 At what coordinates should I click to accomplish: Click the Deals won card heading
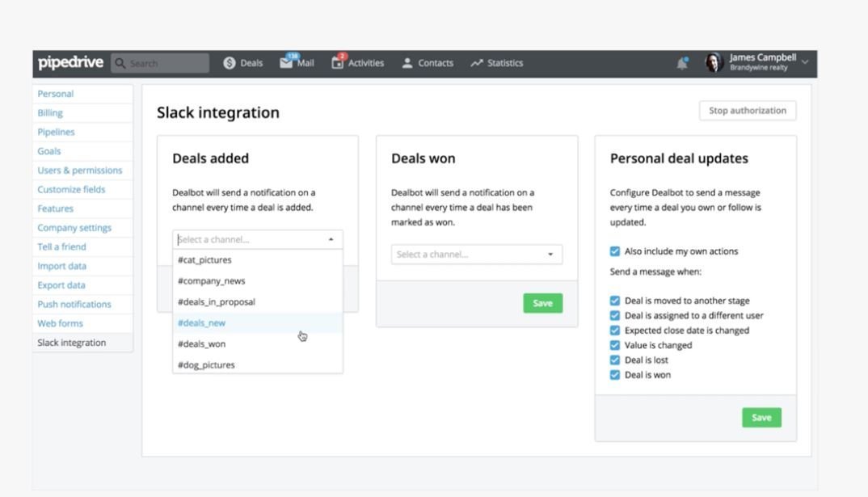[x=423, y=158]
